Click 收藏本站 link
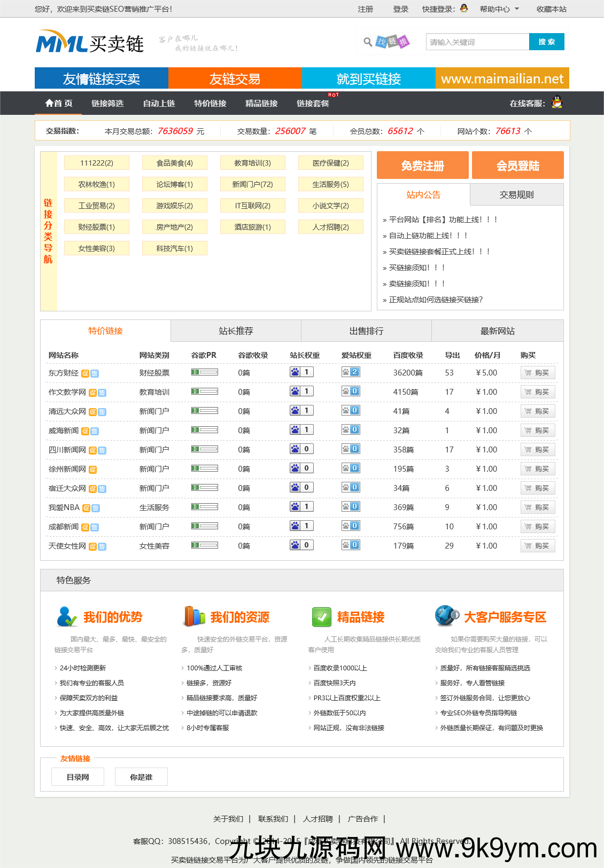Image resolution: width=604 pixels, height=868 pixels. [x=552, y=9]
